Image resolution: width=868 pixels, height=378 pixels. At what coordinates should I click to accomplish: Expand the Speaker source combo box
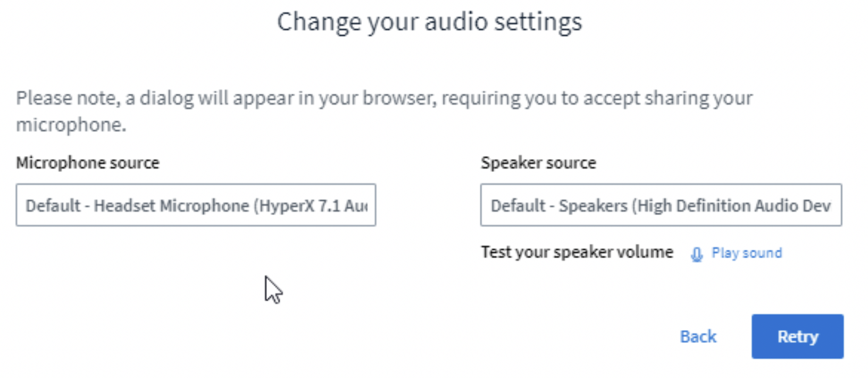click(661, 205)
